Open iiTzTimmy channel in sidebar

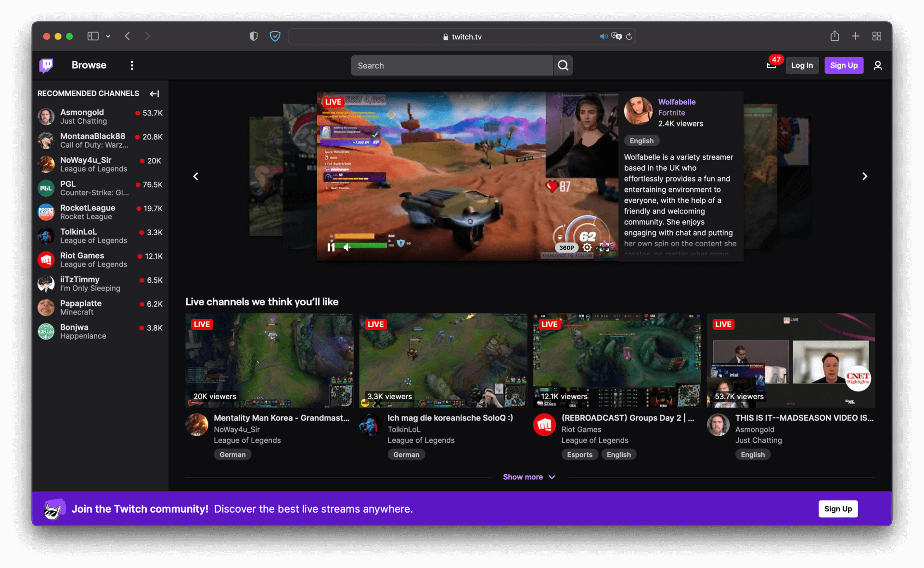coord(101,284)
